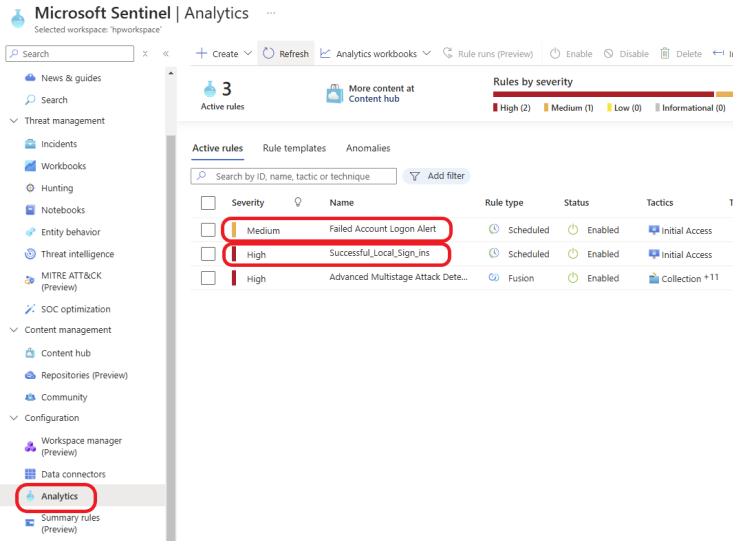
Task: Click the Workbooks chart icon
Action: (30, 166)
